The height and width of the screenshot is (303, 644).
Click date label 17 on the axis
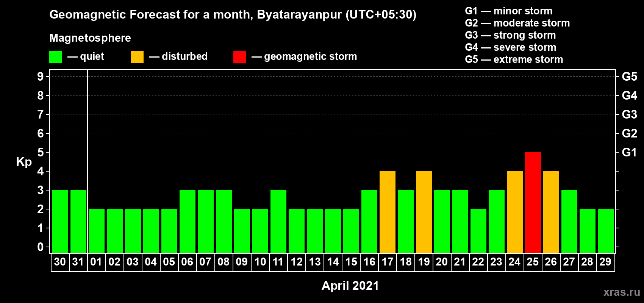tap(387, 262)
